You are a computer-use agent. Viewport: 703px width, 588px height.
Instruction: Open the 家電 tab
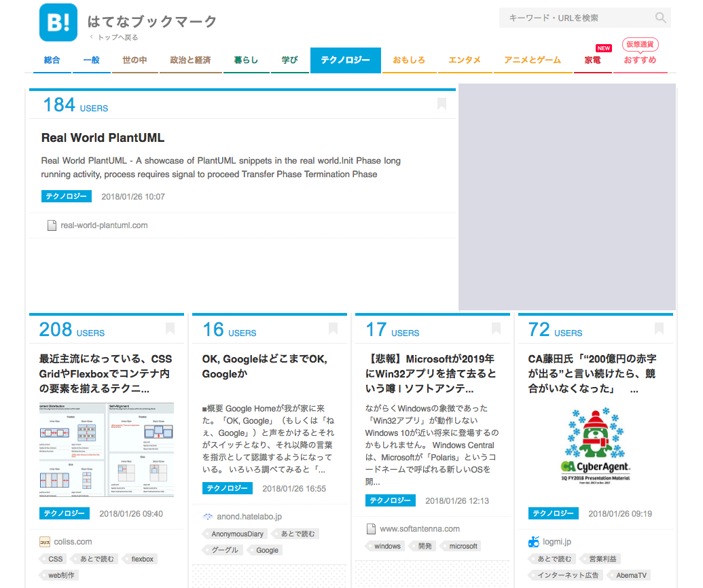coord(593,60)
